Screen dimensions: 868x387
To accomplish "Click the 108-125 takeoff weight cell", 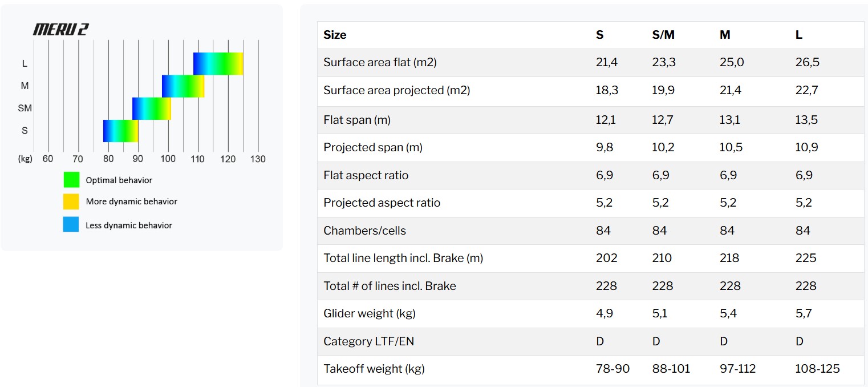I will pos(817,369).
